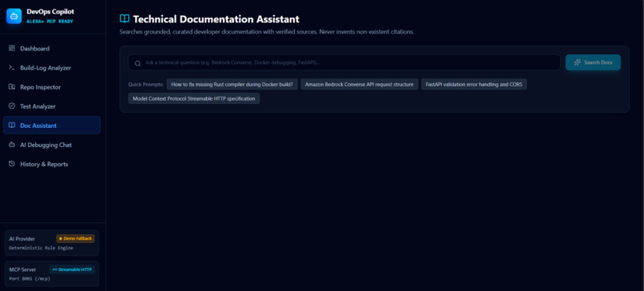644x291 pixels.
Task: Click the Demo Fallback badge
Action: (x=76, y=238)
